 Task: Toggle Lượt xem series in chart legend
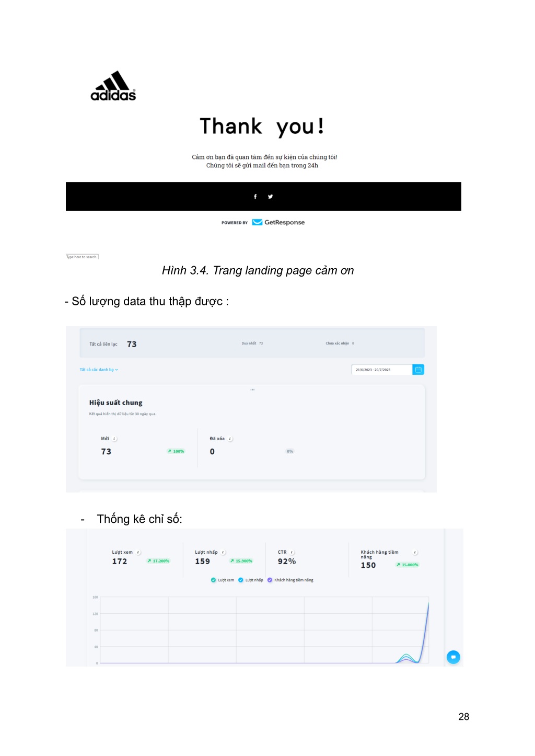tap(223, 580)
